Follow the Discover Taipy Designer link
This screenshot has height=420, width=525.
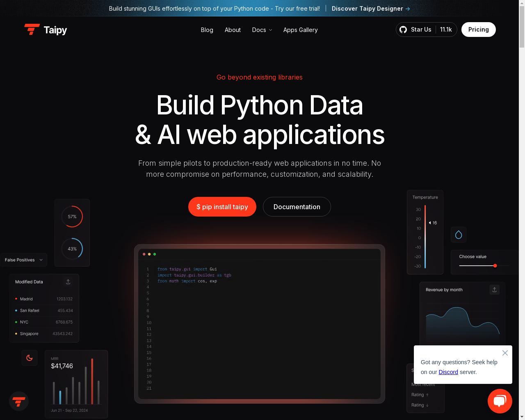pos(371,9)
